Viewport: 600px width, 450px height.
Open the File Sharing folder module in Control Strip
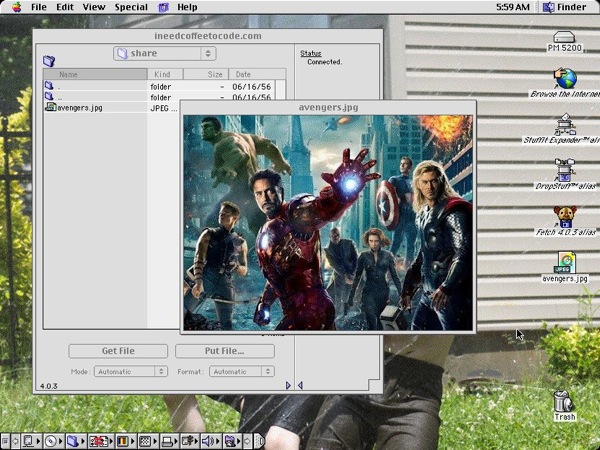(x=76, y=441)
